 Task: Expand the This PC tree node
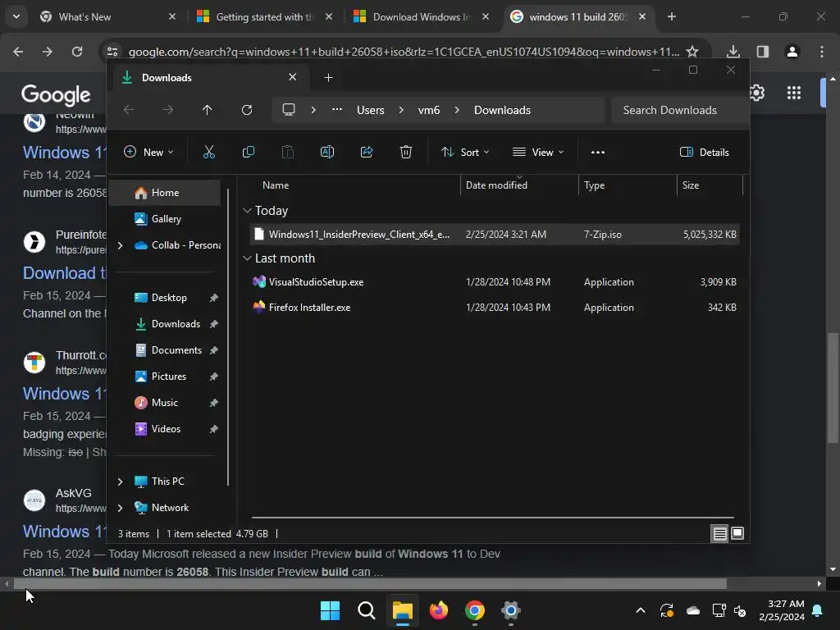(x=120, y=482)
